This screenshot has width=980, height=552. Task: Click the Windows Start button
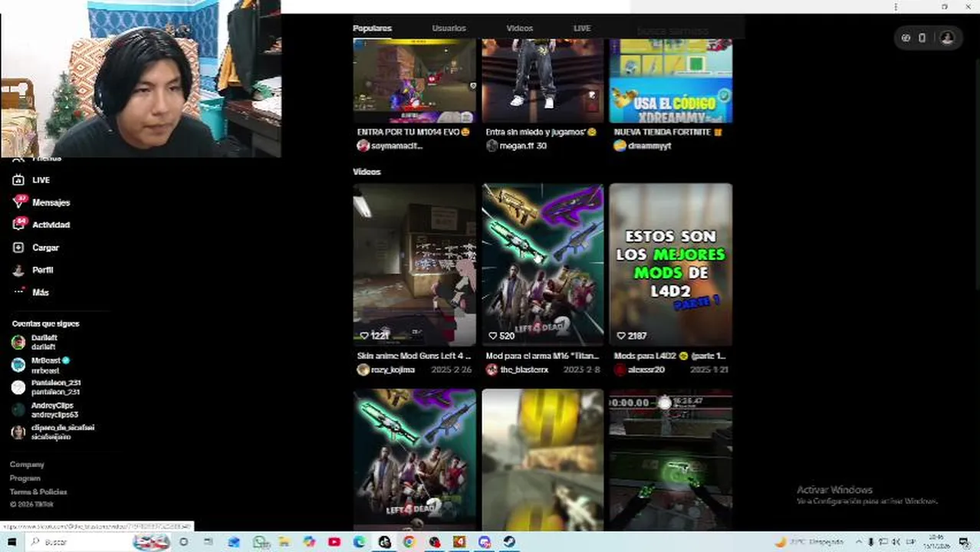click(12, 542)
